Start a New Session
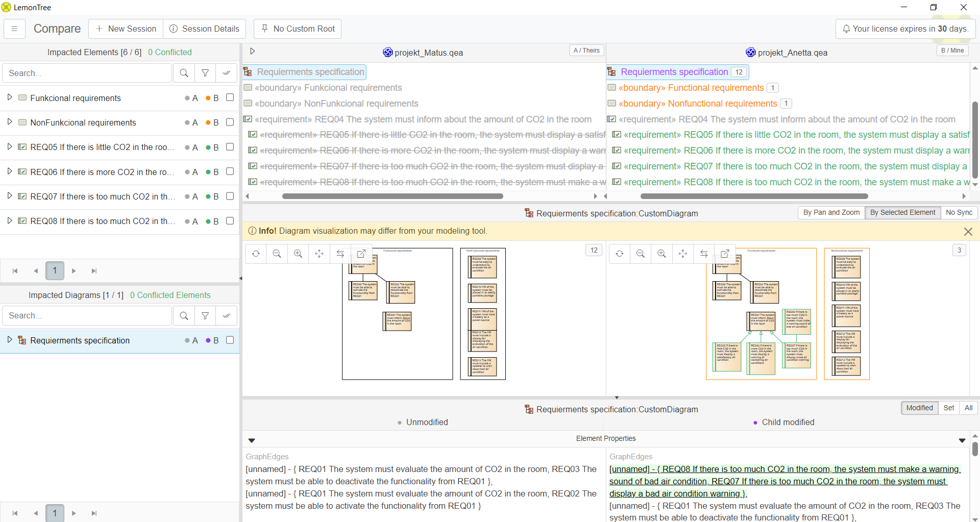The image size is (980, 522). pos(126,29)
